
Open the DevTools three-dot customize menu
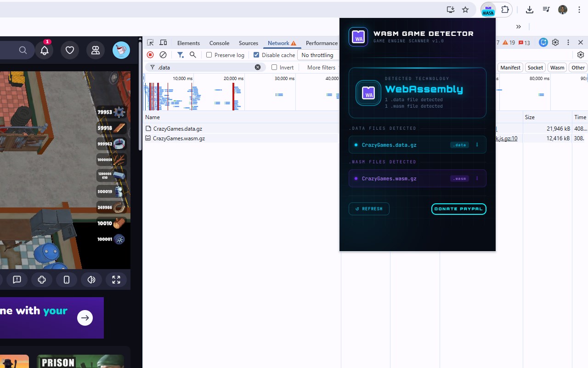click(568, 42)
